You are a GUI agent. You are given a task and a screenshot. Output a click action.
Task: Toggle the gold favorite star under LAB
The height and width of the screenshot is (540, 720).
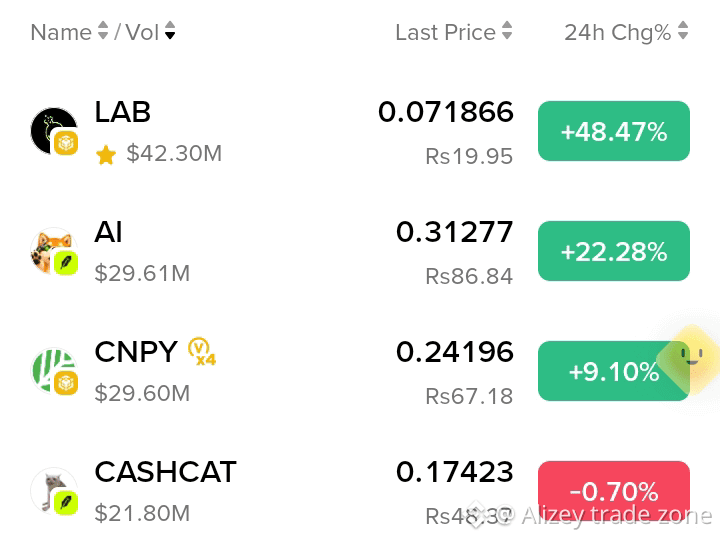(106, 154)
